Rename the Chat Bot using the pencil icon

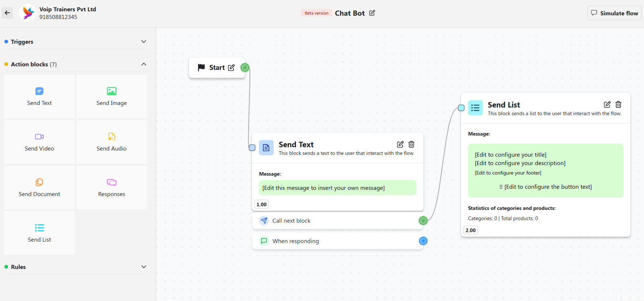[372, 13]
